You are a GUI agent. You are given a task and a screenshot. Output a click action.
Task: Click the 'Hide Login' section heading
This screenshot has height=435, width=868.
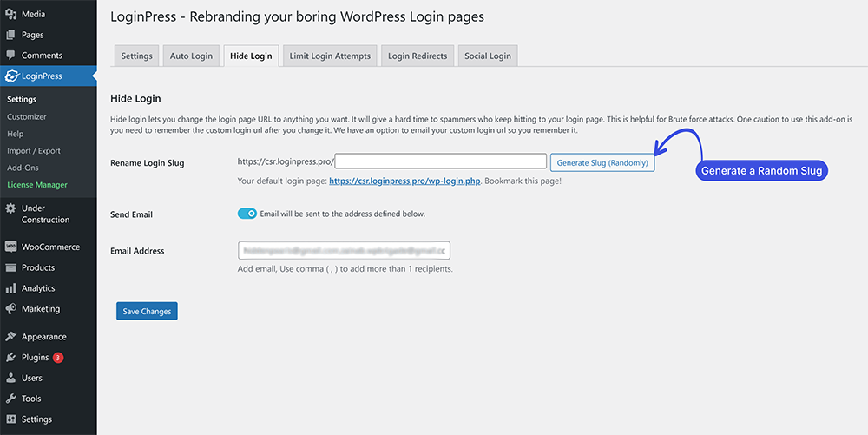tap(135, 98)
